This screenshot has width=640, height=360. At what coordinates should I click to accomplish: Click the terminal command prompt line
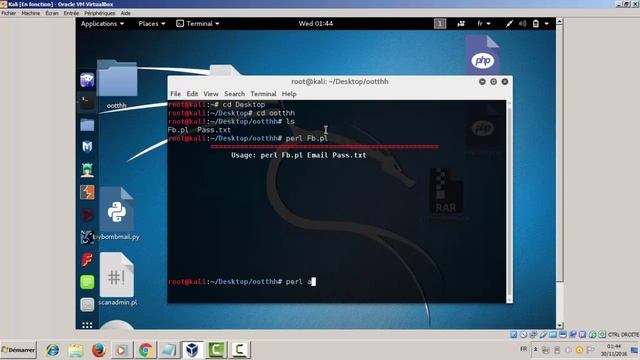click(x=242, y=282)
